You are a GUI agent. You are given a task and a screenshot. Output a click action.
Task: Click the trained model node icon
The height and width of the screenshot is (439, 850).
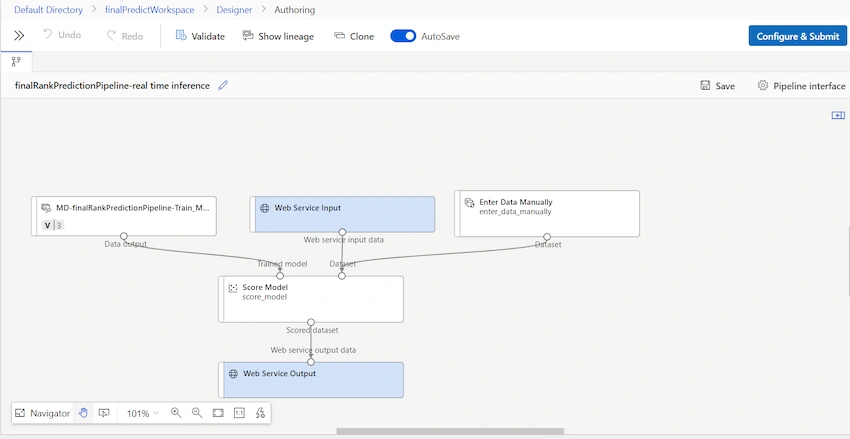(x=47, y=208)
